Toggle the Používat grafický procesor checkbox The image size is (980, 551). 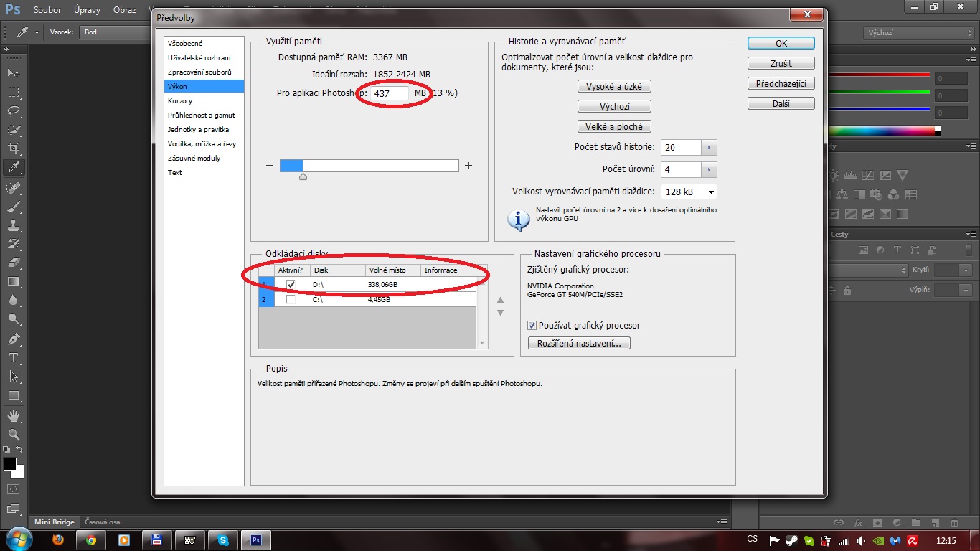tap(532, 325)
